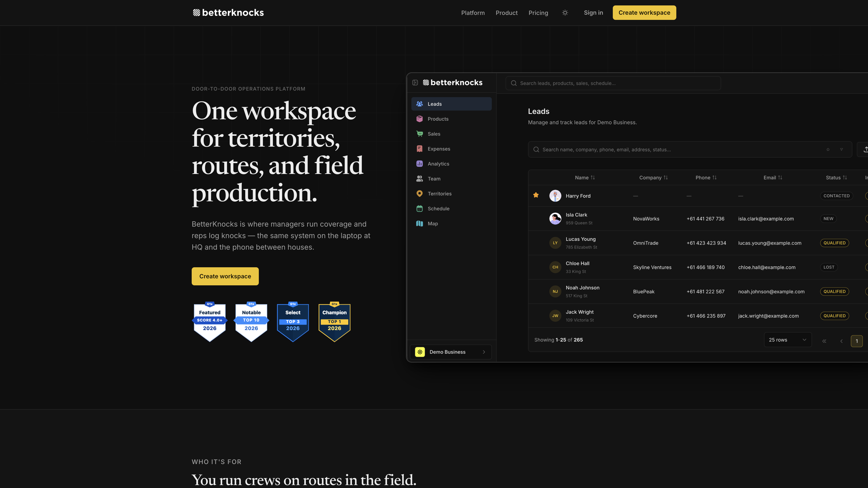Click the Notable Top 10 badge

click(251, 322)
